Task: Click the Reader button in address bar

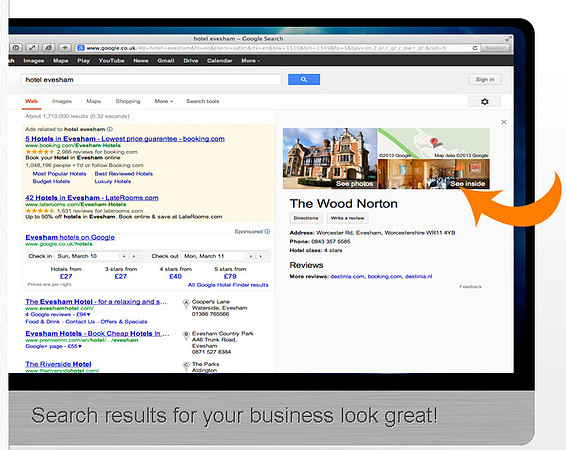Action: pyautogui.click(x=496, y=48)
